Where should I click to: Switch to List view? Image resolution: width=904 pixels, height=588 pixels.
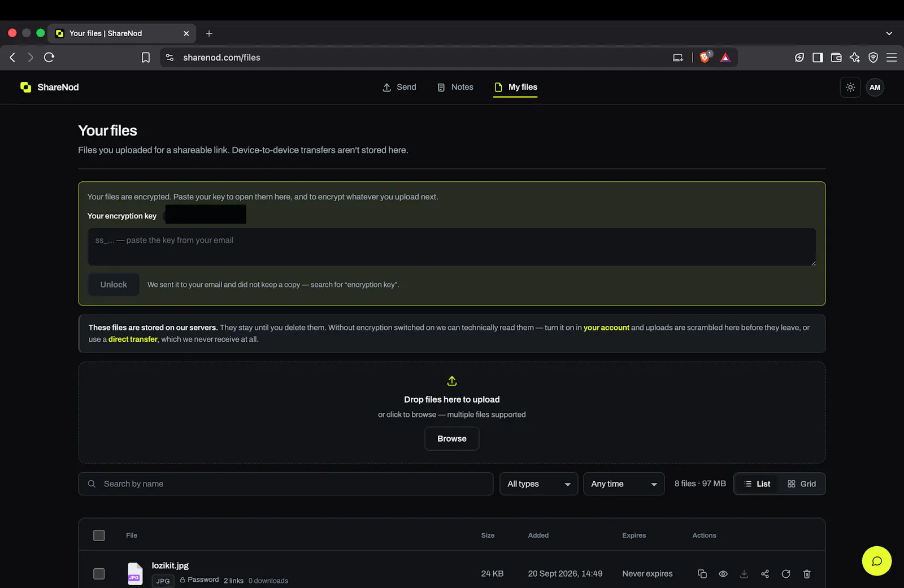757,484
